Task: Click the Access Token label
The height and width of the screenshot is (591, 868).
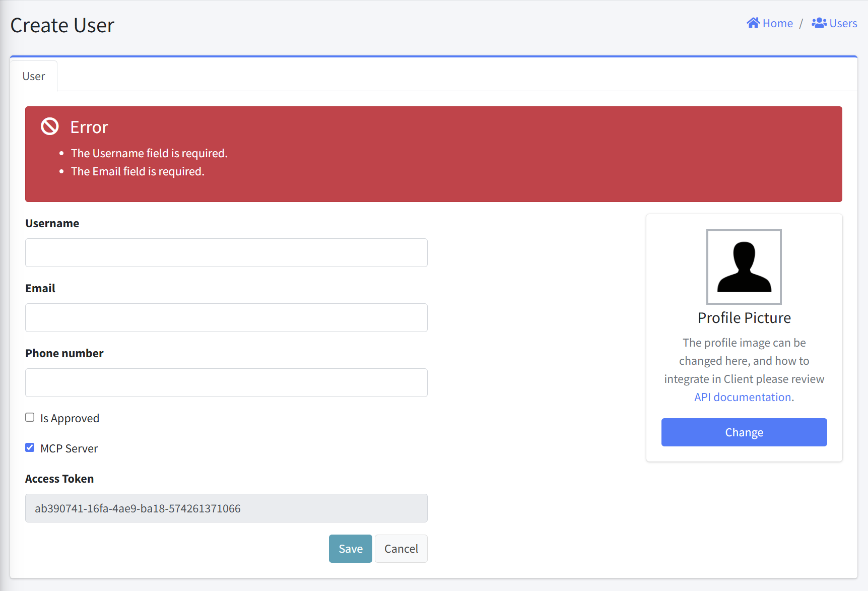Action: (x=59, y=479)
